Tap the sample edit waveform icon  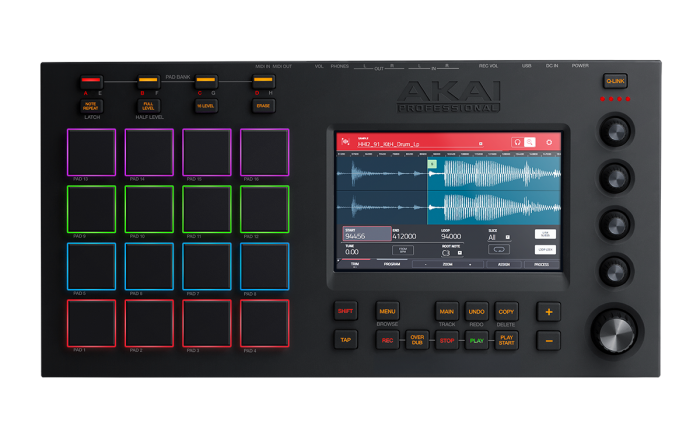pos(346,142)
